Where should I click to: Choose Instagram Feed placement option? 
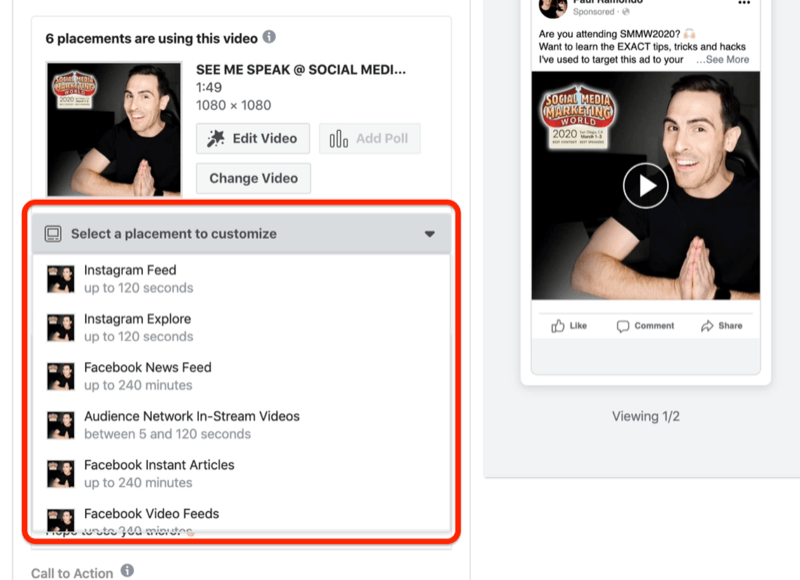tap(241, 279)
